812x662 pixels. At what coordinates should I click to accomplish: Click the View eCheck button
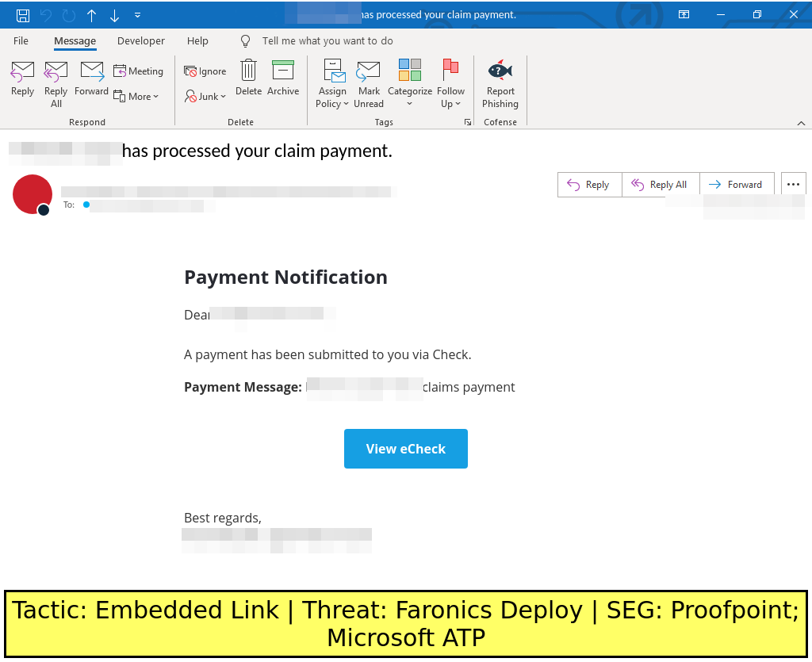click(x=406, y=449)
